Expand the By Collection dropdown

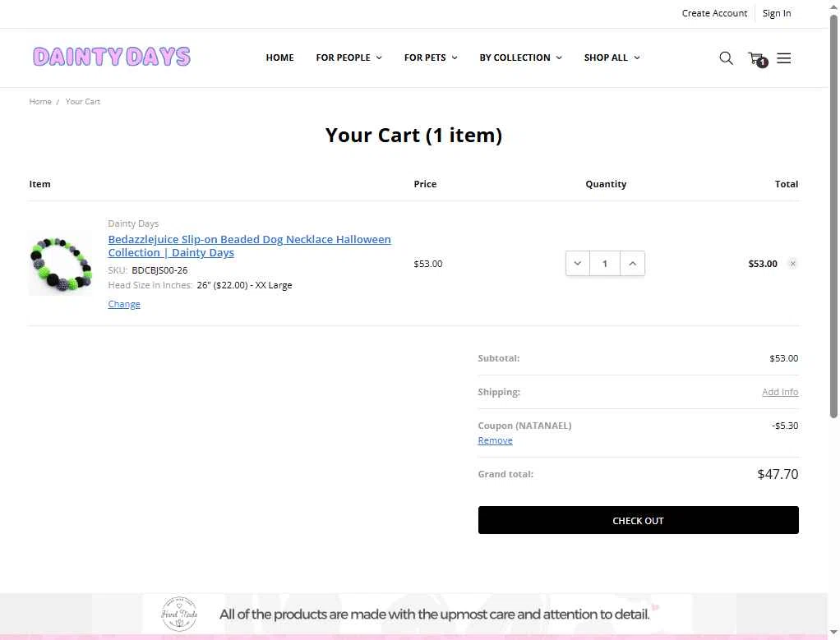[x=520, y=58]
